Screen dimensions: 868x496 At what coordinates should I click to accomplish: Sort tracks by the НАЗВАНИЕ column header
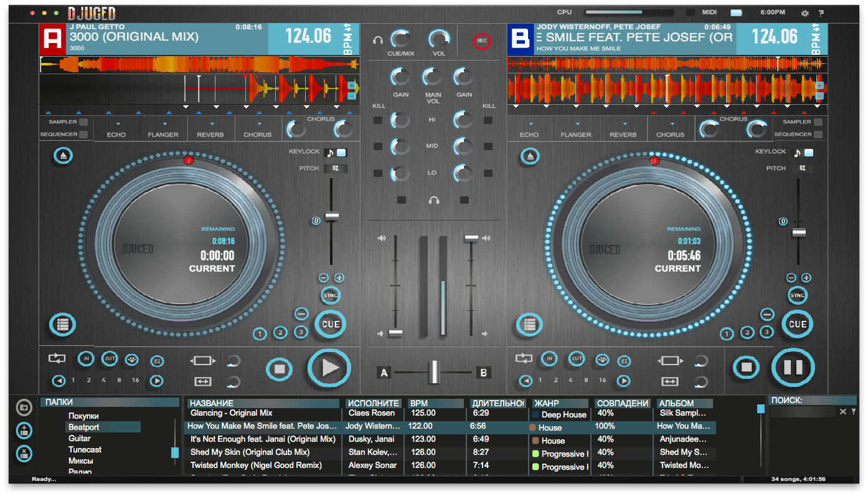[263, 403]
